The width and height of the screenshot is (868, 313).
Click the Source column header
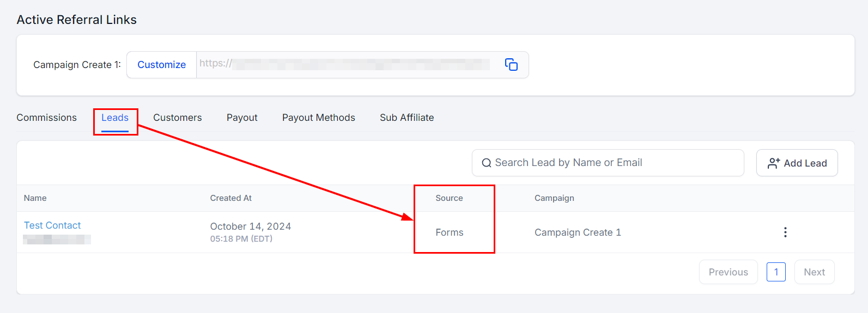tap(449, 198)
